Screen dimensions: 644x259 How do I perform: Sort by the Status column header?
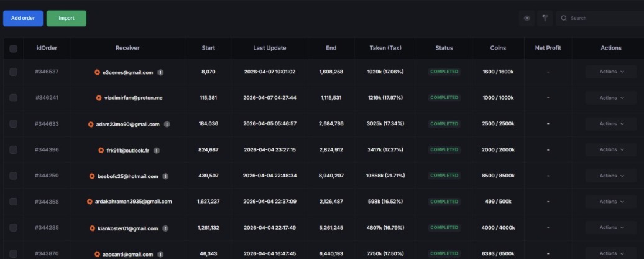(444, 48)
